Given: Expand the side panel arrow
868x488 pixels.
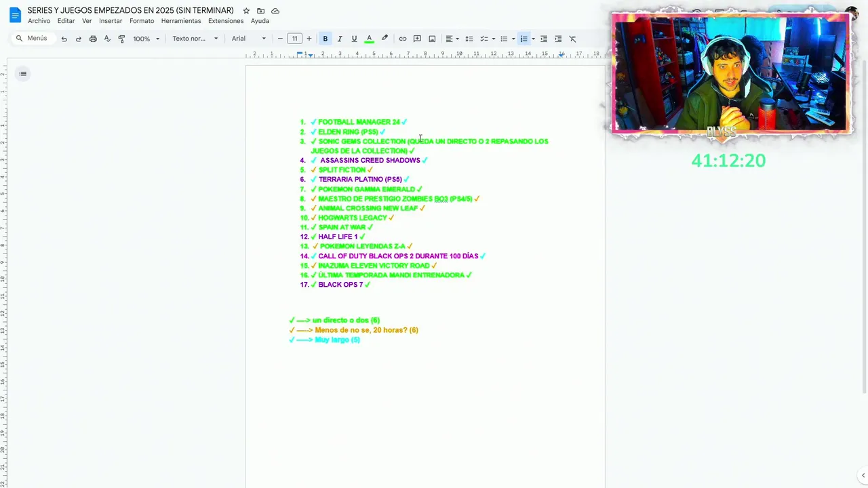Looking at the screenshot, I should point(863,476).
